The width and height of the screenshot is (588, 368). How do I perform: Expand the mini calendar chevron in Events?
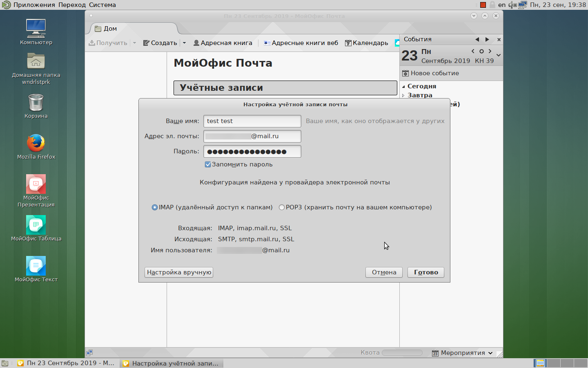click(x=499, y=55)
